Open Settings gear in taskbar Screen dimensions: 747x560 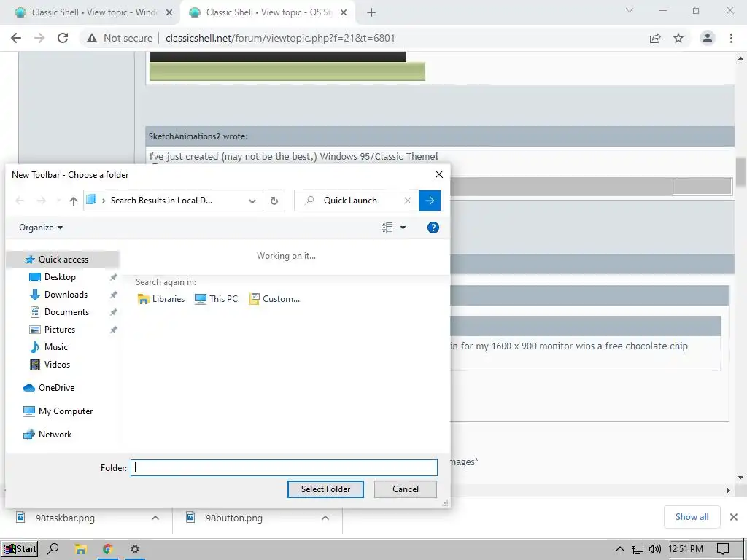(x=135, y=549)
